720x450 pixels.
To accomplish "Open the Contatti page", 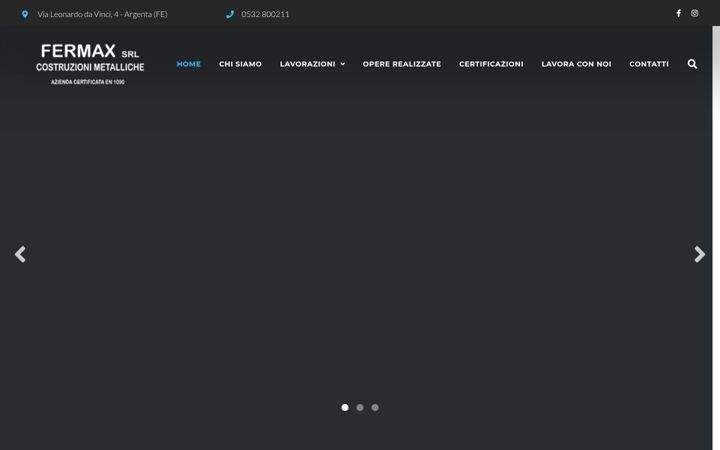I will pyautogui.click(x=649, y=64).
